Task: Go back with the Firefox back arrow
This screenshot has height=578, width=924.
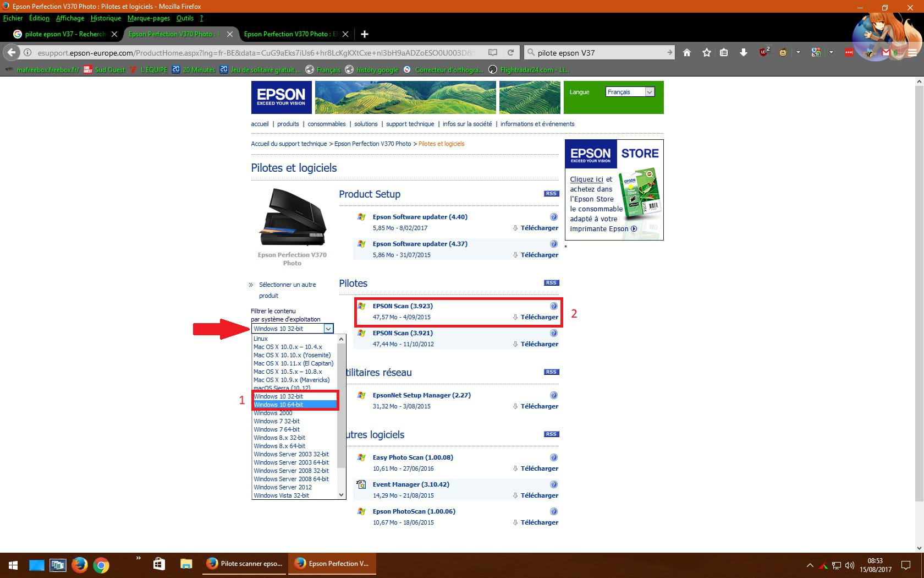Action: (x=12, y=52)
